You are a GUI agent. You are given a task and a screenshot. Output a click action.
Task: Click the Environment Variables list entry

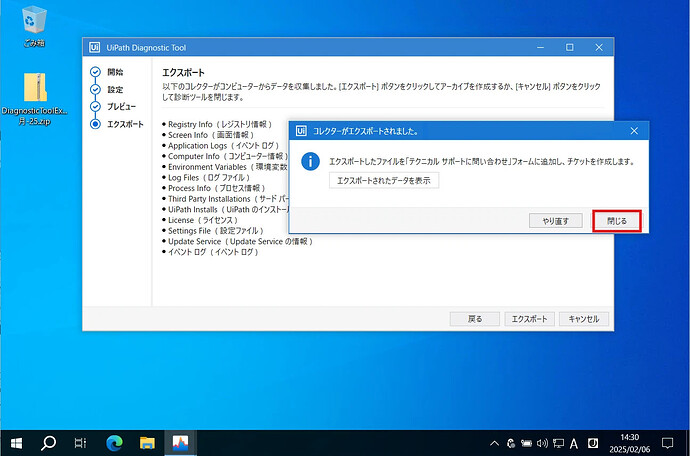[x=225, y=167]
